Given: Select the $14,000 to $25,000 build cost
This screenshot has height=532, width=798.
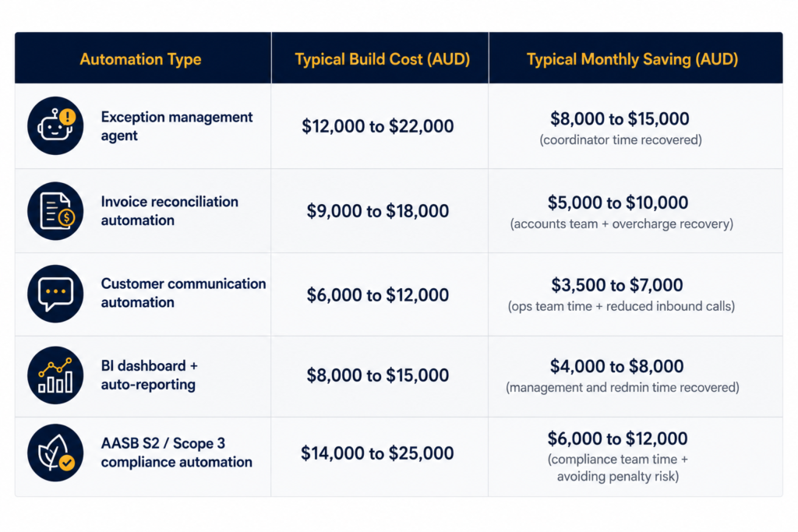Looking at the screenshot, I should coord(377,453).
